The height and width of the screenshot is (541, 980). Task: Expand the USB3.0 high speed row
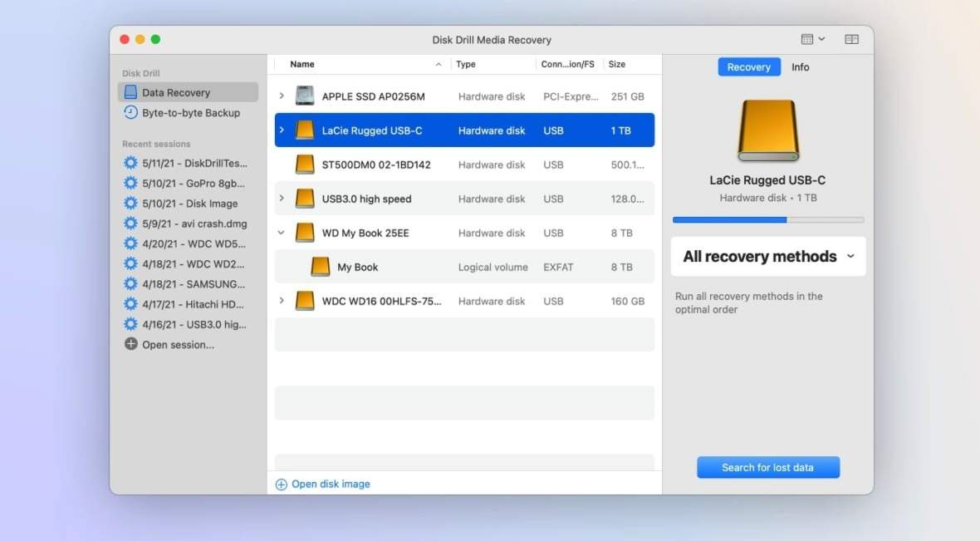(x=282, y=199)
